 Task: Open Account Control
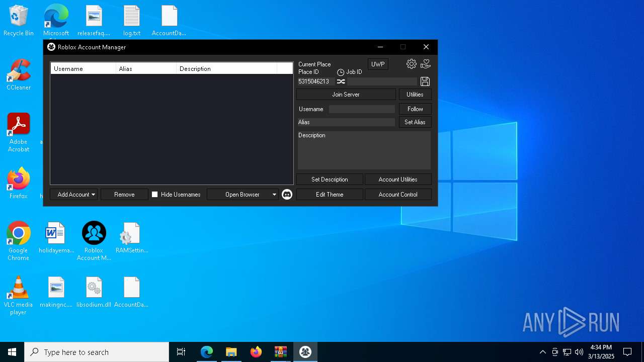point(398,195)
